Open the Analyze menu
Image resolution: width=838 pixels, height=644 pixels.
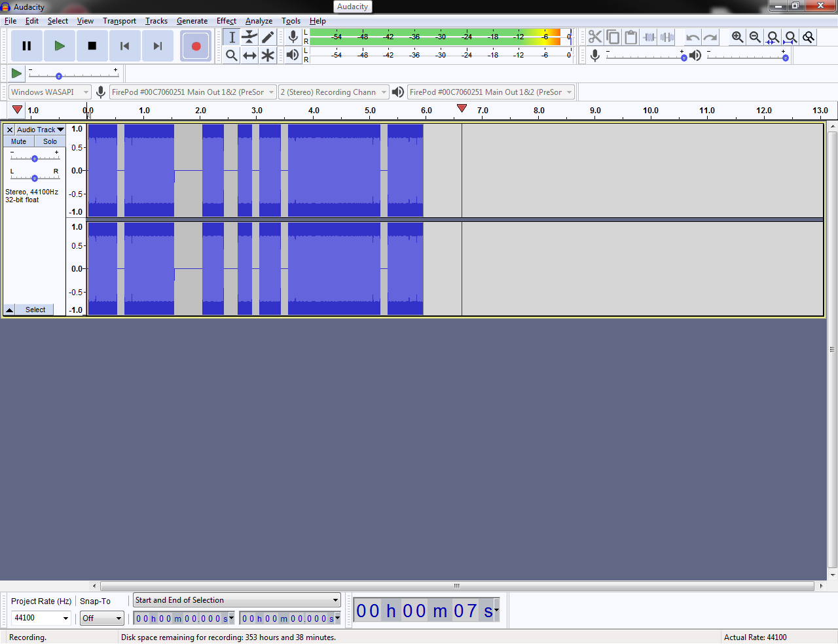click(x=259, y=21)
